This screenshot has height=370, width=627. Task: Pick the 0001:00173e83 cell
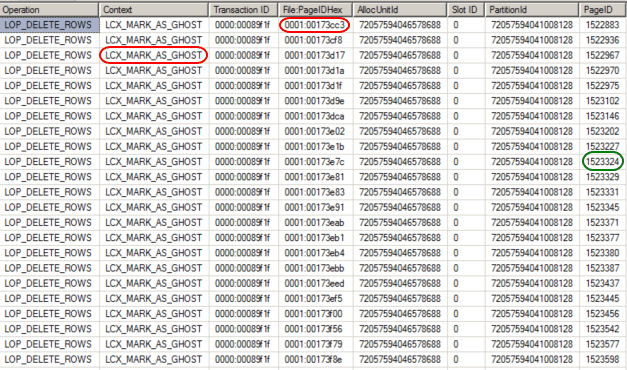tap(315, 192)
